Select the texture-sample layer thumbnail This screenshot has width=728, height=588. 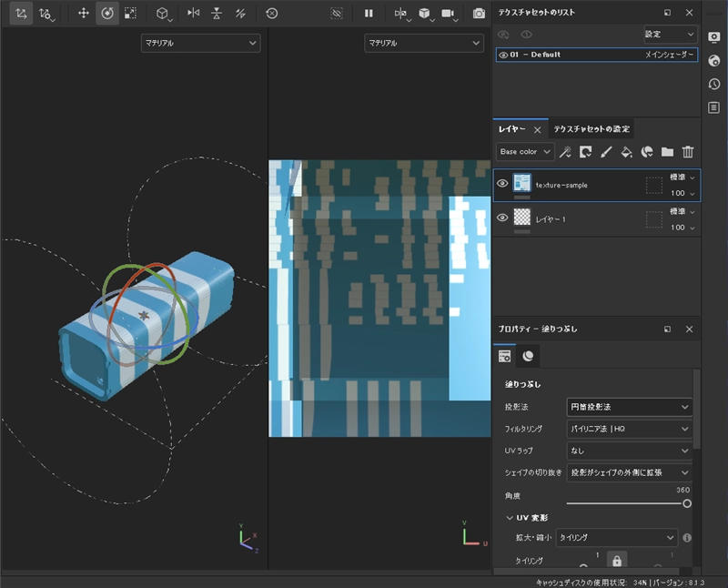521,183
